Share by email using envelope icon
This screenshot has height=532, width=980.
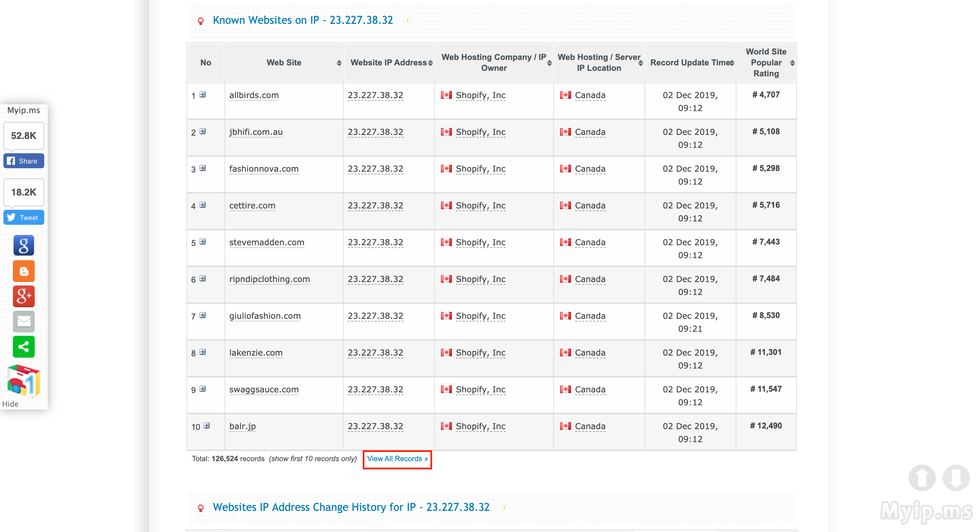point(23,321)
